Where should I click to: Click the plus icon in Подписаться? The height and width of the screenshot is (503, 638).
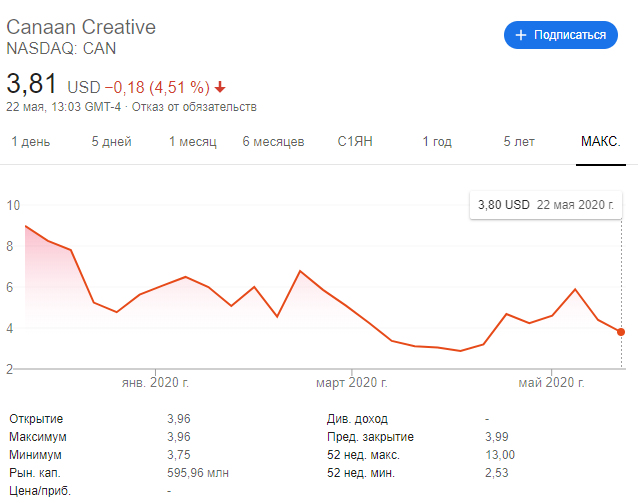(520, 35)
